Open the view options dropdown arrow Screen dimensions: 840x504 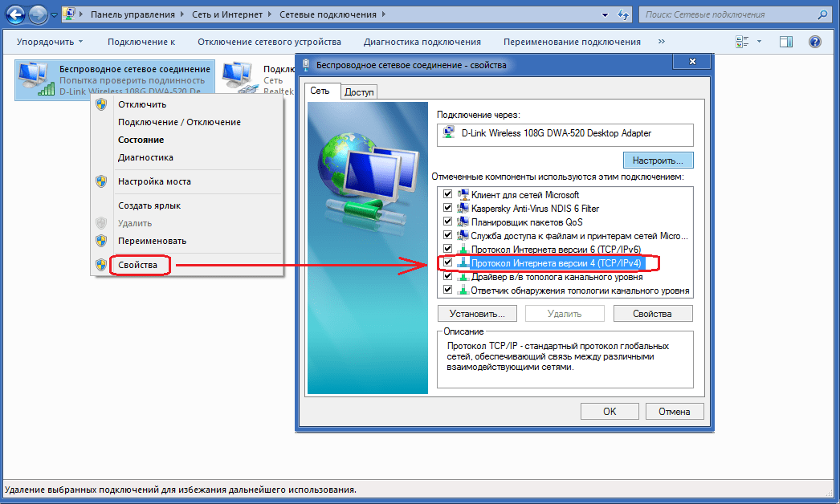pos(759,42)
